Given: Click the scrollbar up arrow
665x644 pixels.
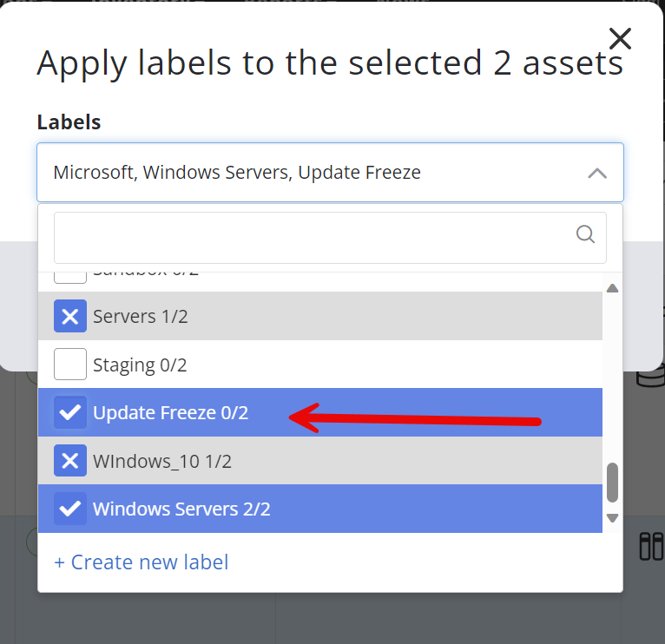Looking at the screenshot, I should click(x=612, y=288).
